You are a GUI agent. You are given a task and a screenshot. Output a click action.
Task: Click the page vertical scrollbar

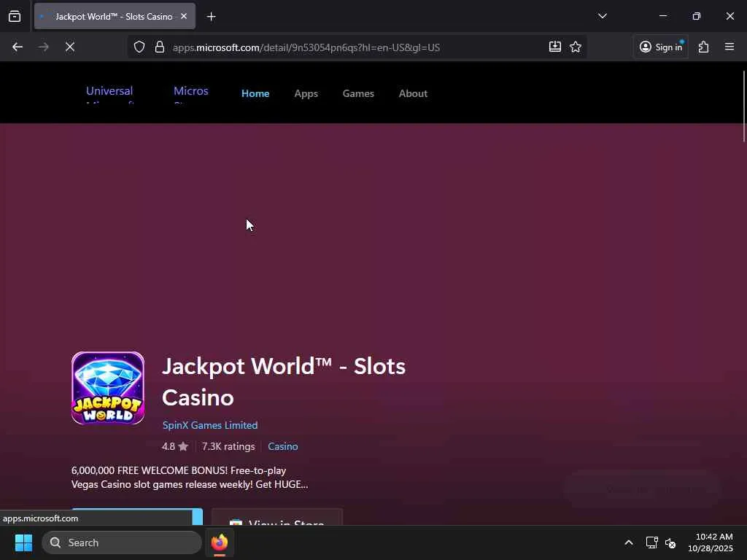click(743, 106)
